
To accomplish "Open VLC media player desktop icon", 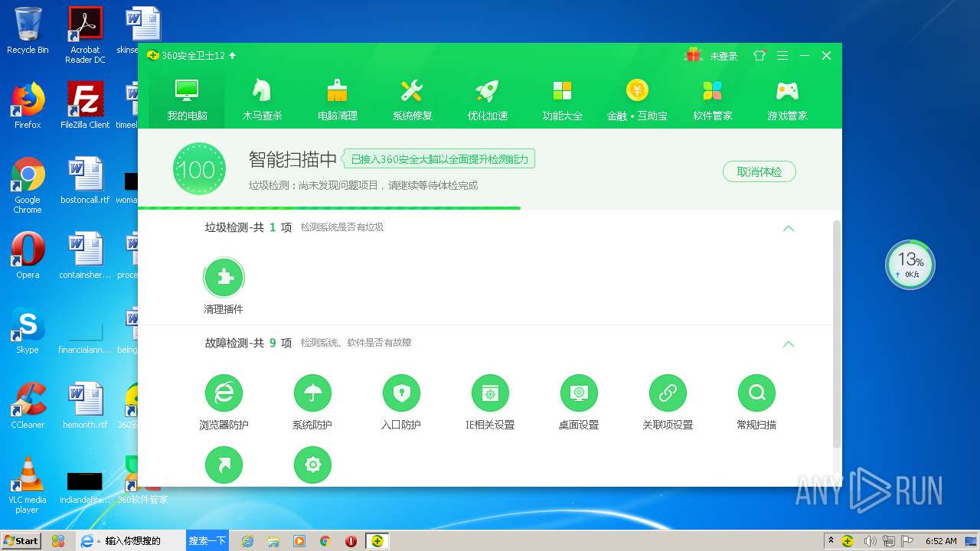I will point(28,485).
